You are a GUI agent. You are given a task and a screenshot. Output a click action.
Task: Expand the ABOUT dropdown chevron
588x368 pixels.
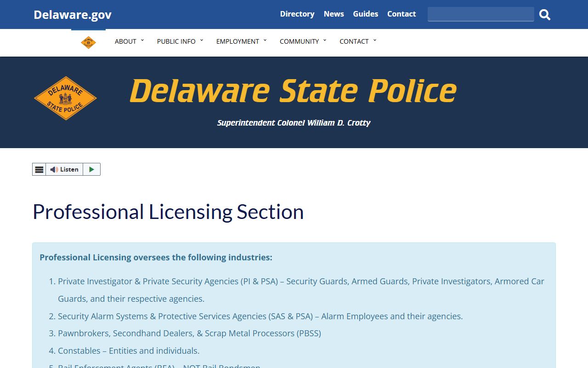coord(142,40)
